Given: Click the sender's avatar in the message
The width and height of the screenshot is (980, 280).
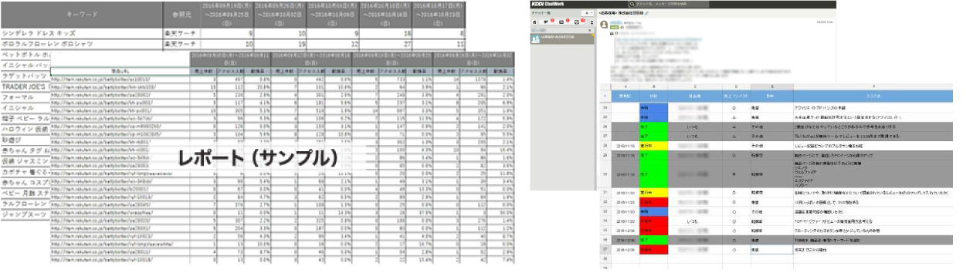Looking at the screenshot, I should [x=604, y=24].
